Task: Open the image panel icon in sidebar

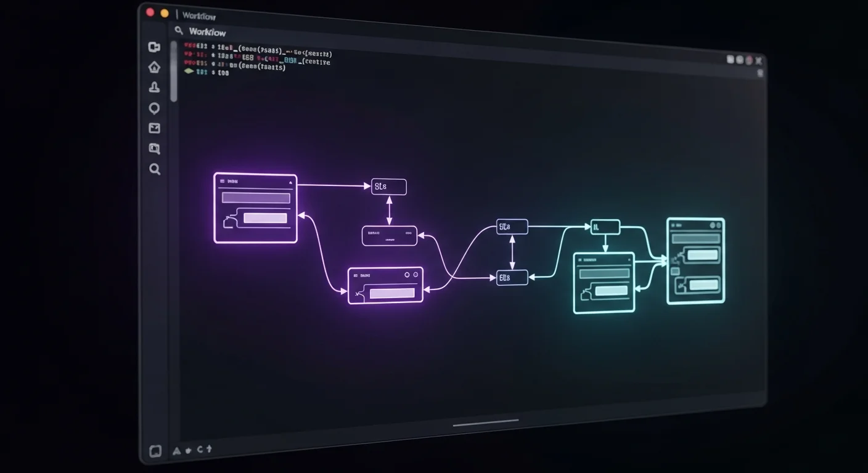Action: (154, 128)
